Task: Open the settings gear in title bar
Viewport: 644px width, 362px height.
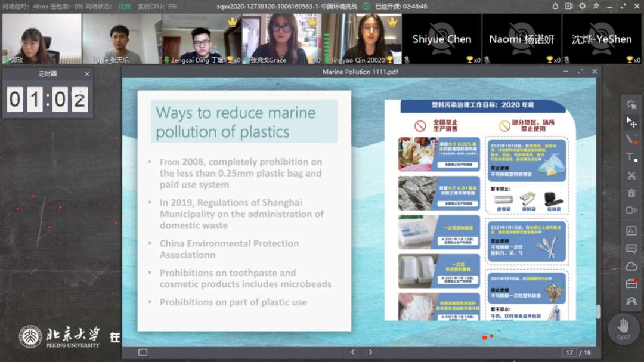Action: click(x=581, y=6)
